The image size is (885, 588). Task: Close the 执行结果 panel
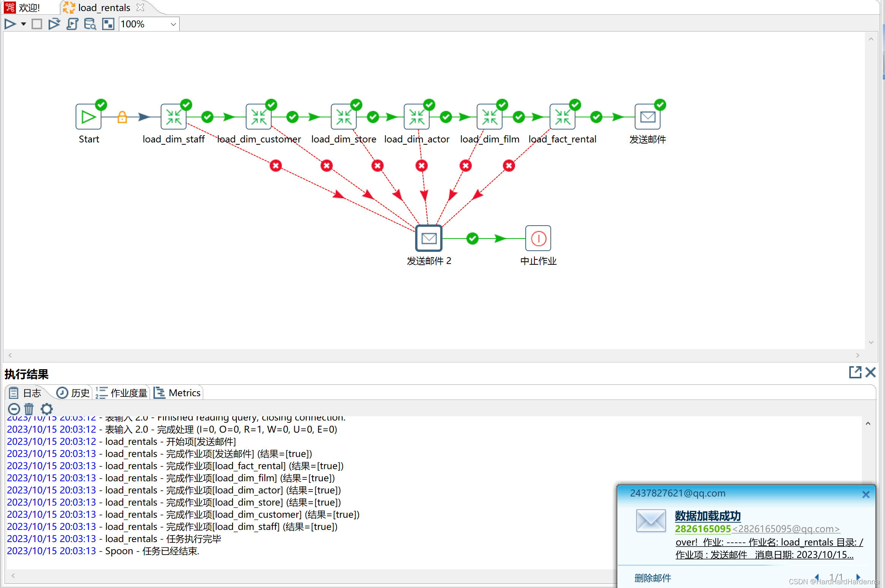[x=871, y=372]
